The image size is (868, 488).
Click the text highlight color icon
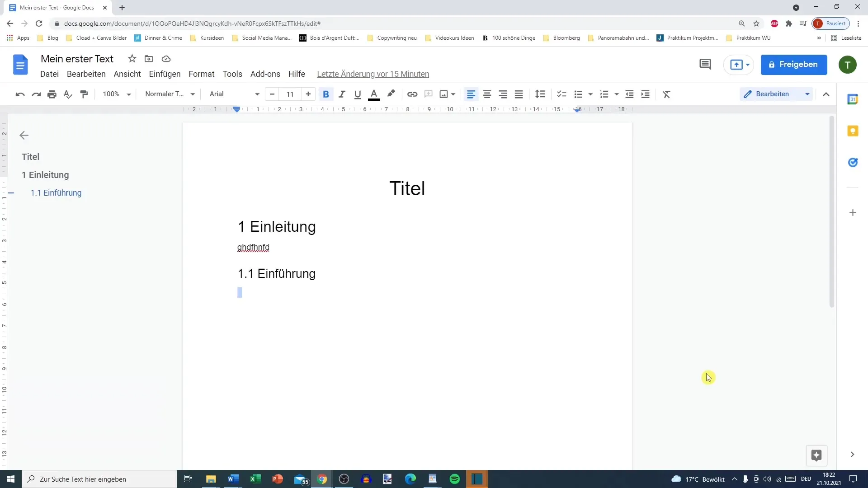(x=392, y=94)
